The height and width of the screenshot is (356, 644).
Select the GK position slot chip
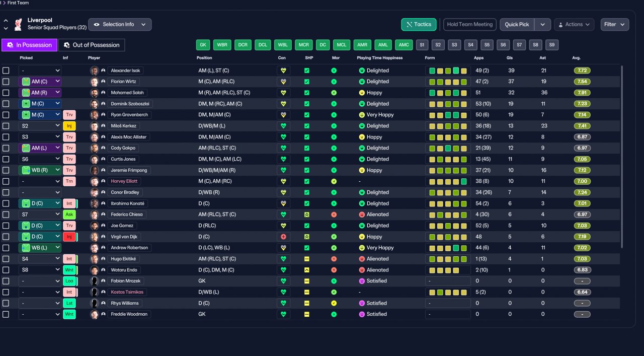point(203,45)
